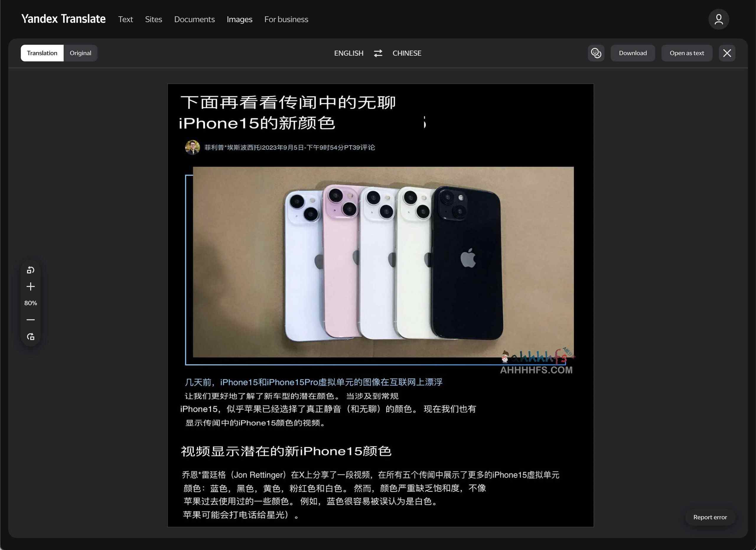Click the Download button

pos(633,53)
